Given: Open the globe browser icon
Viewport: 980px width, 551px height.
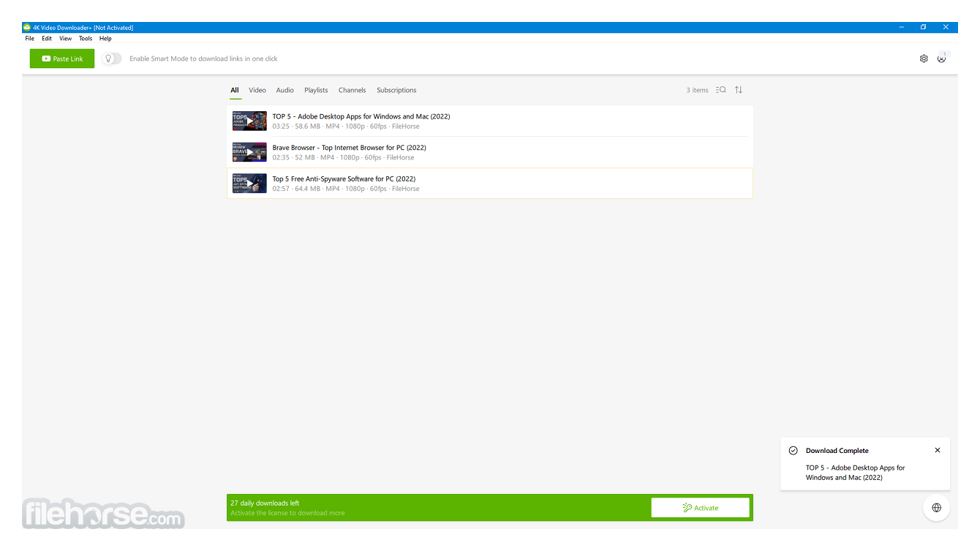Looking at the screenshot, I should point(937,507).
